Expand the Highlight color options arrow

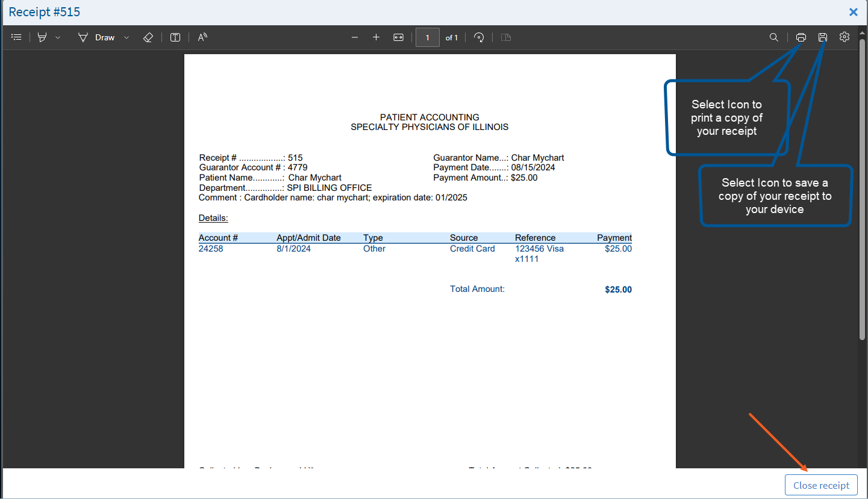click(58, 37)
